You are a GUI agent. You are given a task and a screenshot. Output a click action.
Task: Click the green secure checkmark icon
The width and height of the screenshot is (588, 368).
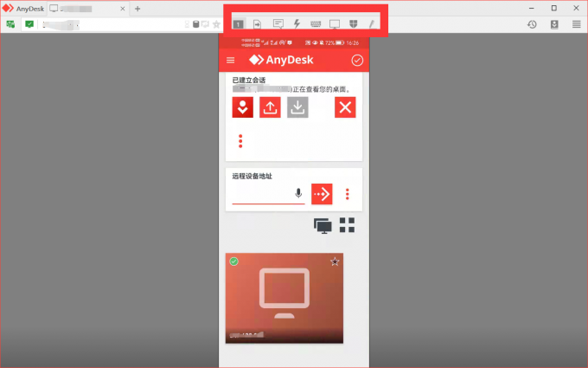29,24
